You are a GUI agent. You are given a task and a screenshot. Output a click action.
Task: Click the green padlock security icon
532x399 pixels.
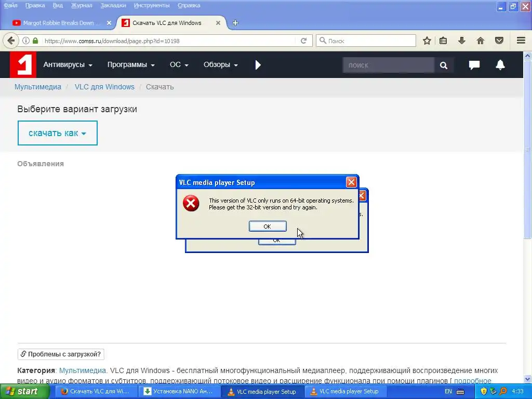35,41
